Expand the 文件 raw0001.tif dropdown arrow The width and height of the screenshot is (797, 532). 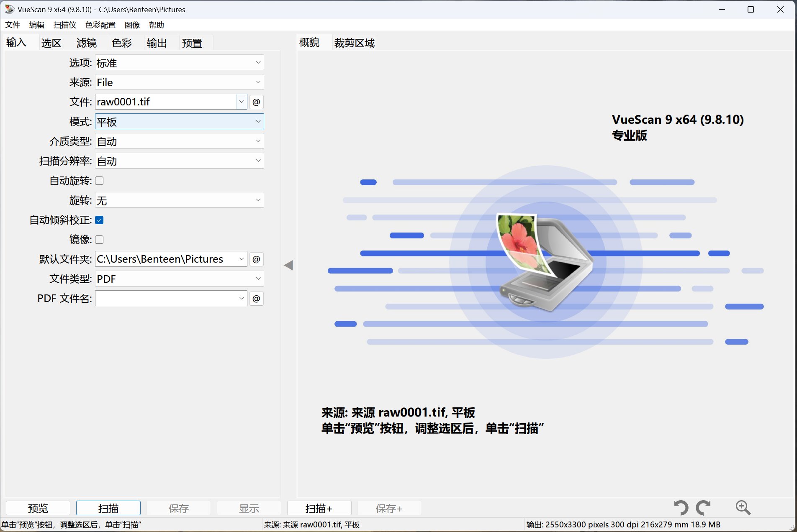(x=242, y=102)
